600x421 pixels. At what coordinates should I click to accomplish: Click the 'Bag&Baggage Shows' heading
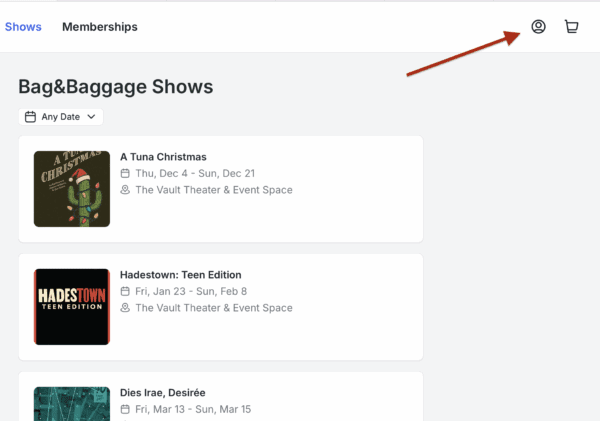point(116,87)
